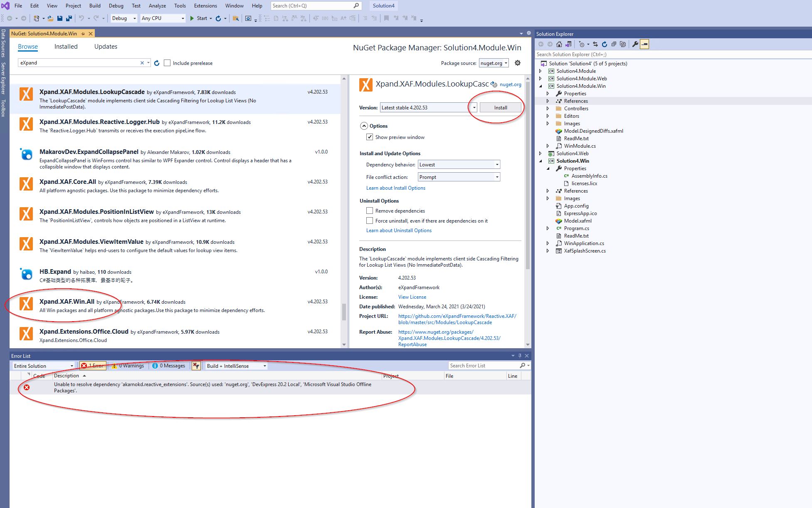Toggle error list filter icon
The image size is (812, 508).
pyautogui.click(x=196, y=366)
